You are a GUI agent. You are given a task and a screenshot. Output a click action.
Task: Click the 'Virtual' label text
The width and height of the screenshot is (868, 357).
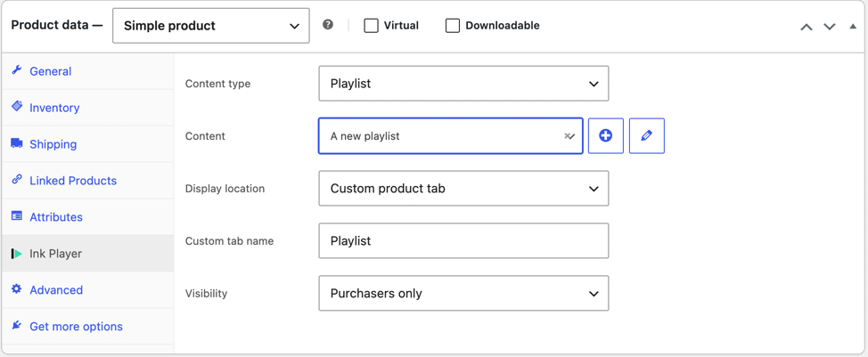[x=401, y=26]
